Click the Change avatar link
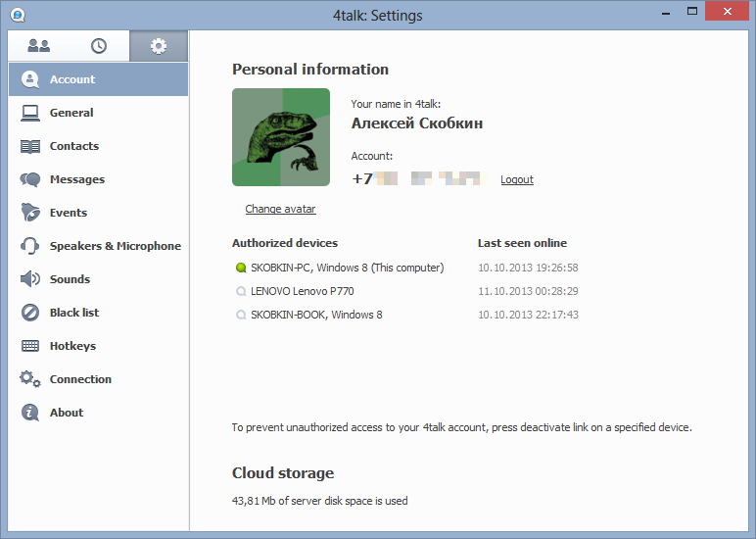Viewport: 756px width, 539px height. [x=280, y=209]
